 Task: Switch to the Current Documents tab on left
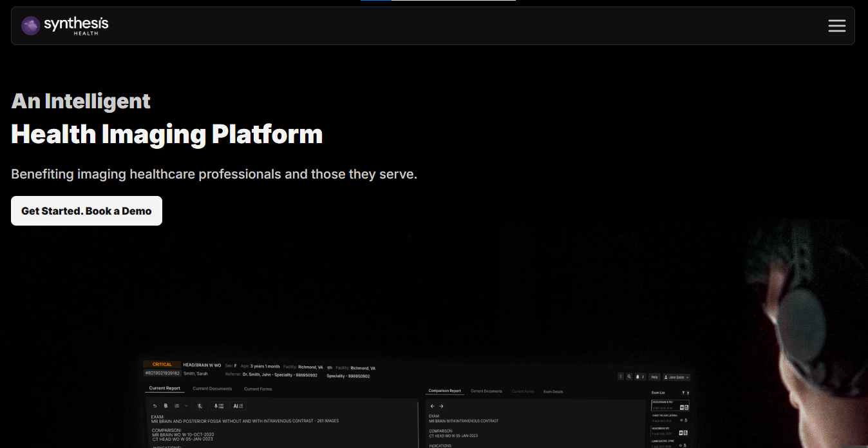pos(212,389)
